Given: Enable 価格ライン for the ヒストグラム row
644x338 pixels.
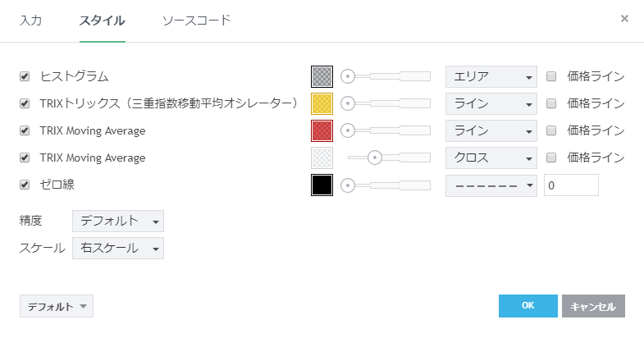Looking at the screenshot, I should pos(551,76).
